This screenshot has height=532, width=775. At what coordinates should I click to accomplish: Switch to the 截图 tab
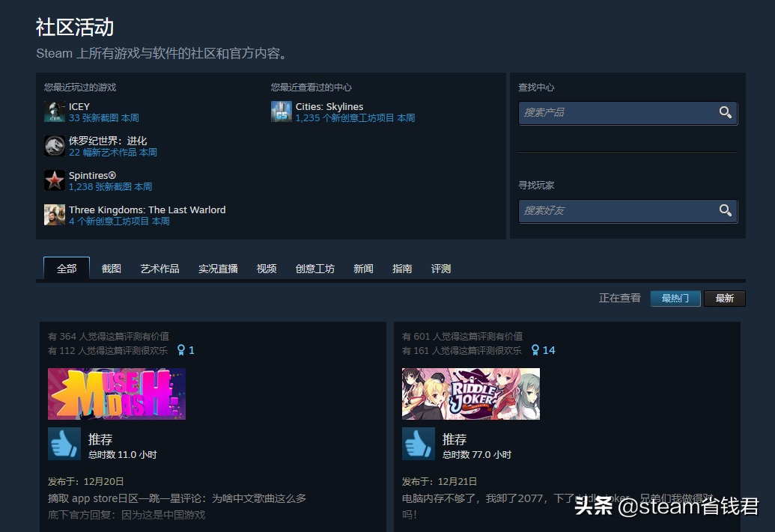(112, 269)
